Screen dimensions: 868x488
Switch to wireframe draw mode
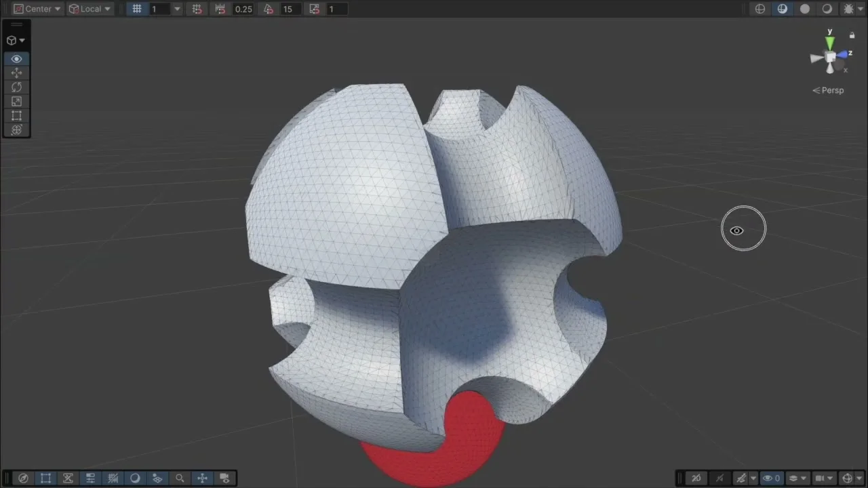tap(760, 9)
